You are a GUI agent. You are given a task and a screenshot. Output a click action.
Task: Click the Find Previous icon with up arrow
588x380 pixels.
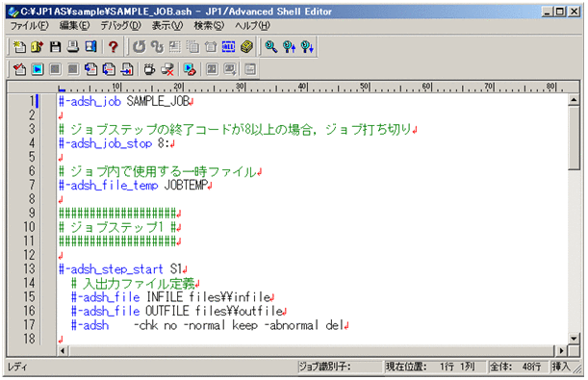coord(289,47)
